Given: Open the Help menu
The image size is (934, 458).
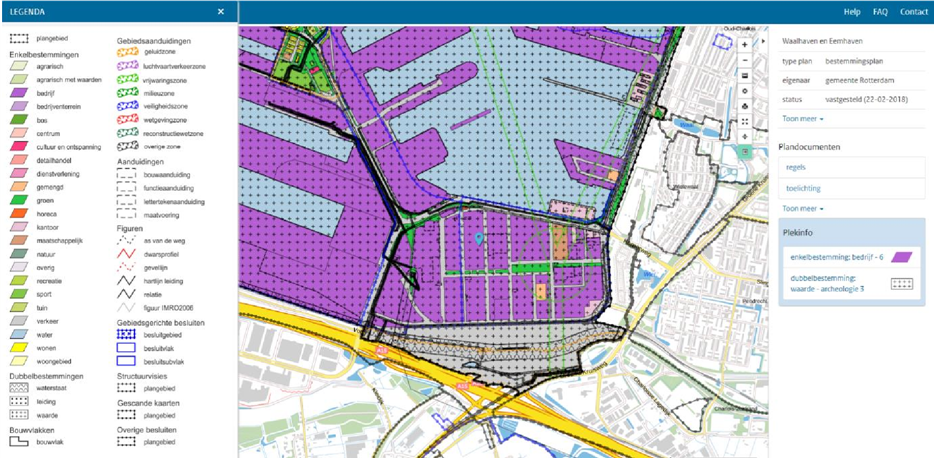Looking at the screenshot, I should 852,12.
